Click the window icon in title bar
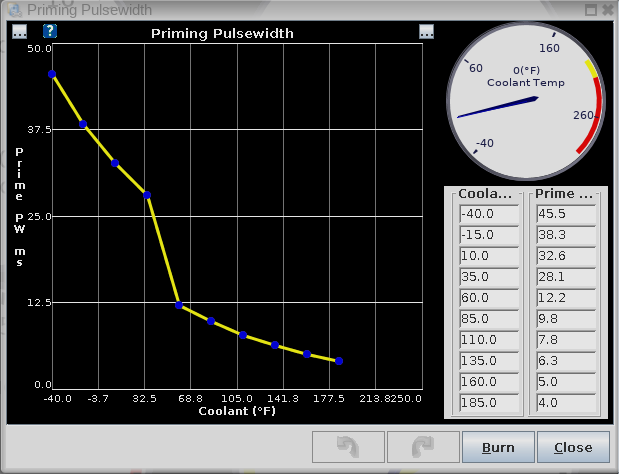 point(11,9)
